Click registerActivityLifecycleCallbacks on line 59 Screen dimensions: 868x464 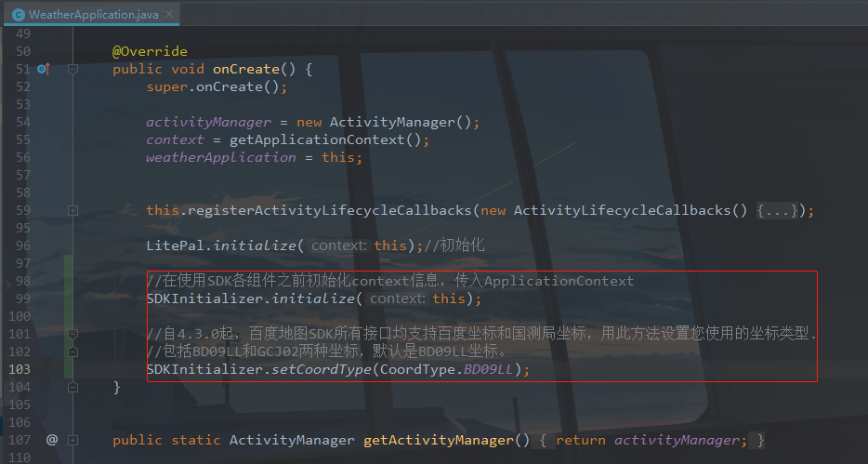click(x=329, y=210)
